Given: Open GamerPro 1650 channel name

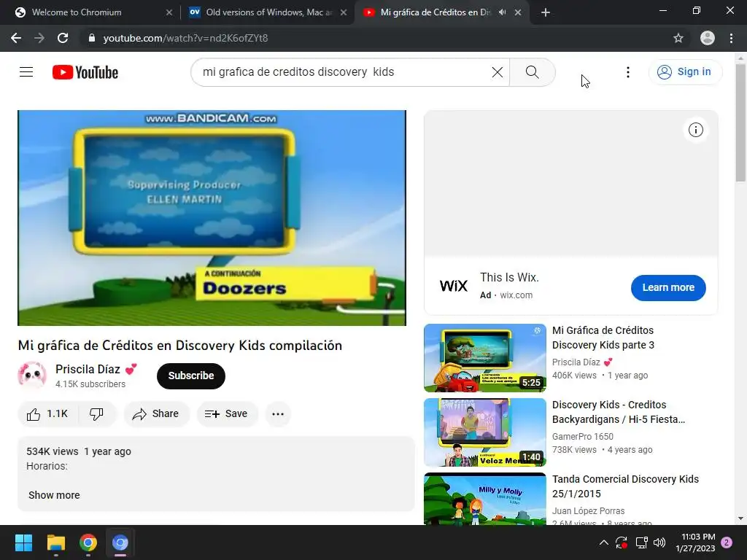Looking at the screenshot, I should pyautogui.click(x=583, y=437).
